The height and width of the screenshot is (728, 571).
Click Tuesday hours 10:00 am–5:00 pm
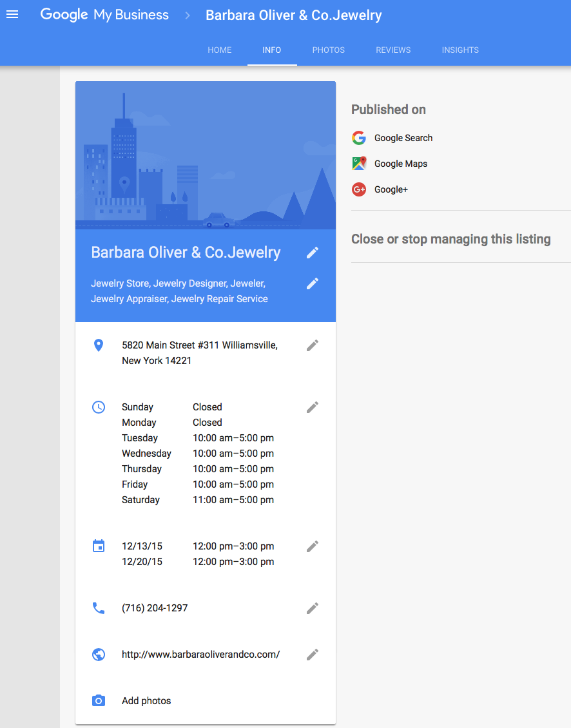point(233,438)
